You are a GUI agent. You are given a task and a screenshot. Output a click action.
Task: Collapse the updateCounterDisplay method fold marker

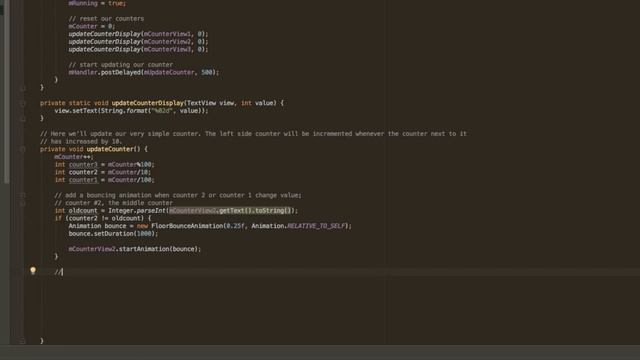[x=22, y=103]
